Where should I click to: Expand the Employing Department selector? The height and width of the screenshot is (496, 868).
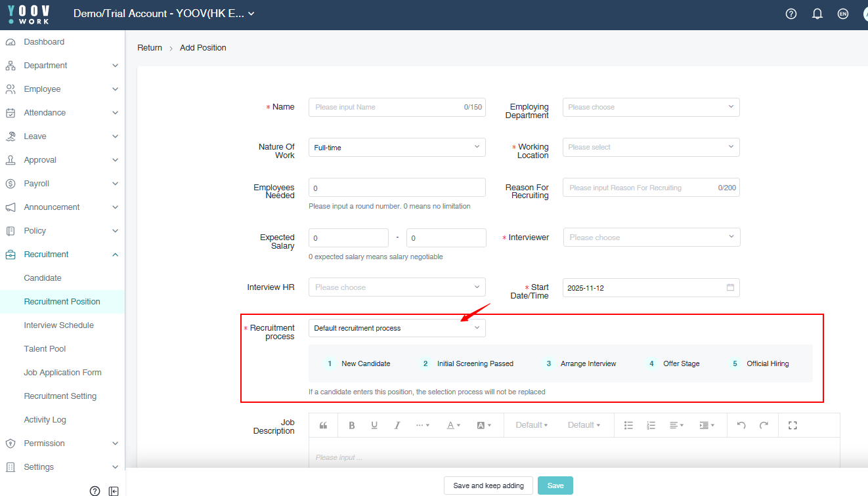[x=651, y=107]
